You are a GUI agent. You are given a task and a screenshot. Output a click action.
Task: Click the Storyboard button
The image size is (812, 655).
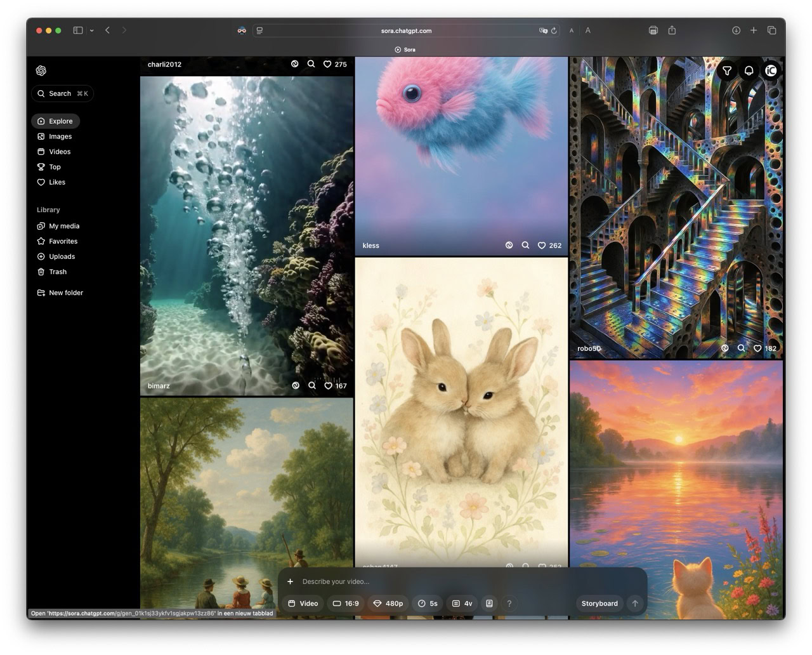click(599, 604)
